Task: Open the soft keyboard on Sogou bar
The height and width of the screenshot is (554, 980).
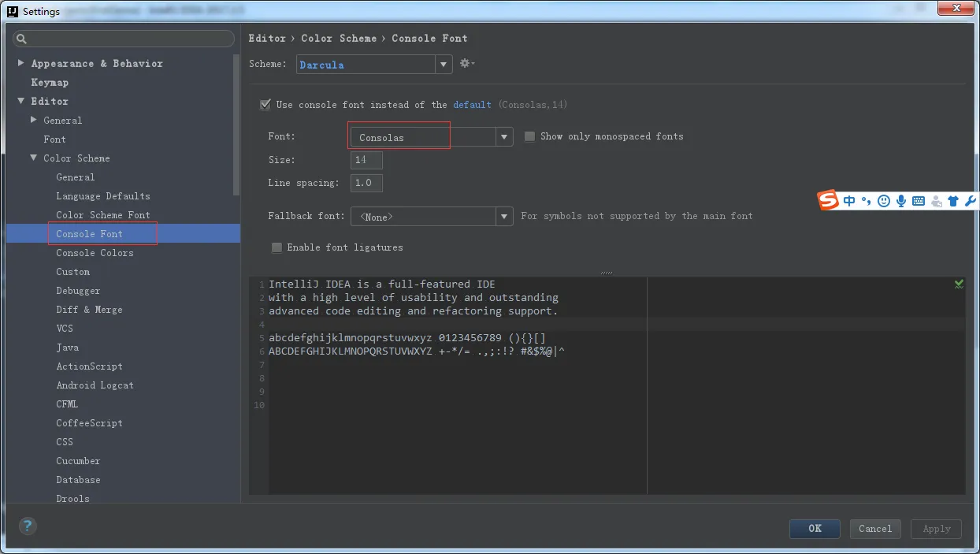Action: click(x=919, y=201)
